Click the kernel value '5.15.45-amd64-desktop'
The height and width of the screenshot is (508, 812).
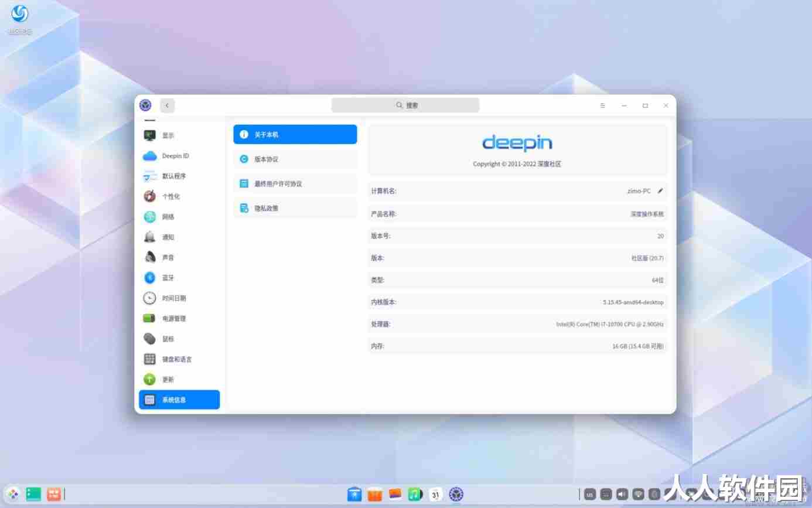[633, 302]
